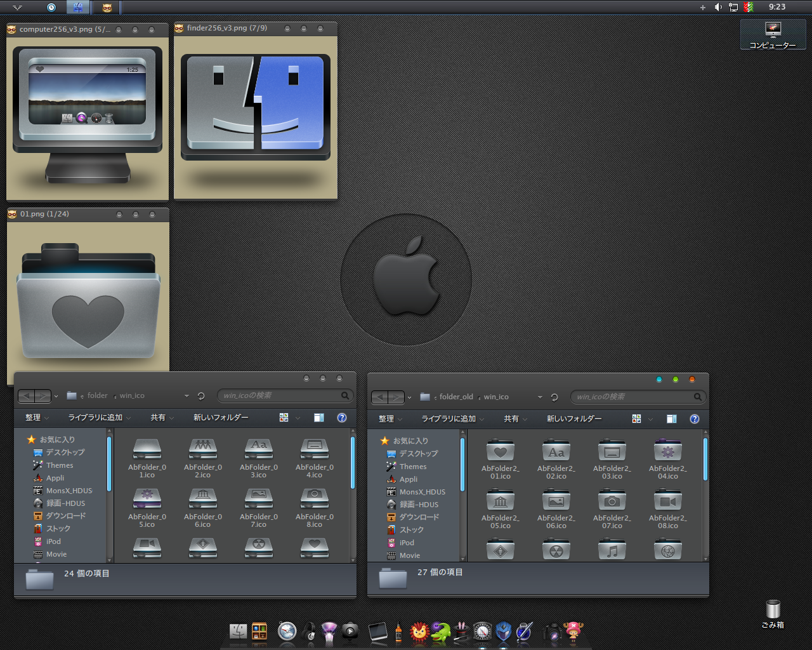The image size is (812, 650).
Task: Go back in left folder window
Action: coord(26,396)
